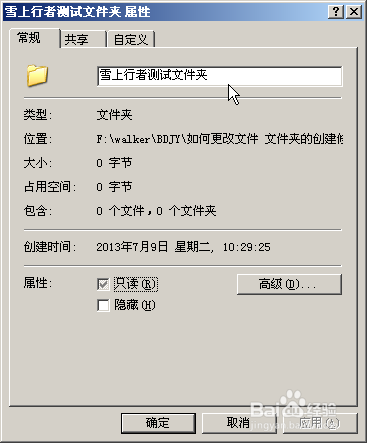Click the 大小 value 0 字节
The image size is (367, 443).
114,163
